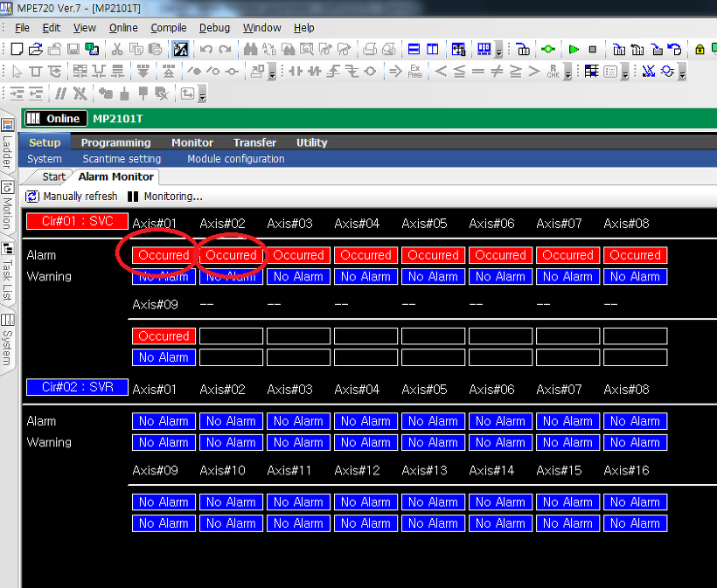This screenshot has width=717, height=588.
Task: Switch to the Utility tab
Action: click(312, 142)
